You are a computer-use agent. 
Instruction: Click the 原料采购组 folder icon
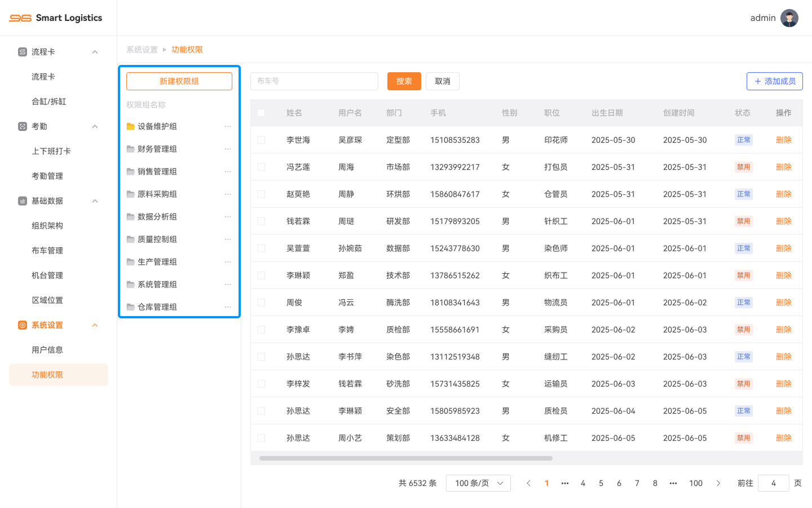130,194
